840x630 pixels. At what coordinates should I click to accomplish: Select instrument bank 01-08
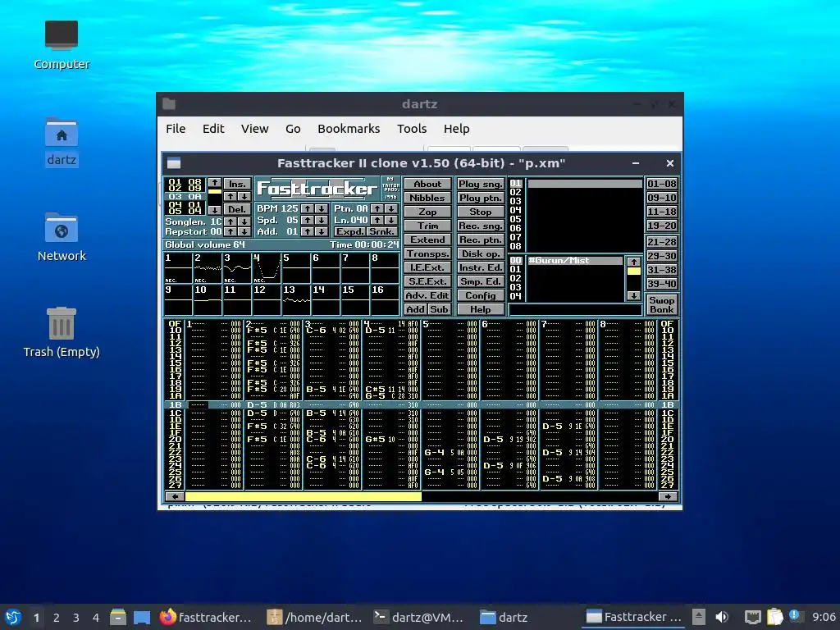[662, 184]
